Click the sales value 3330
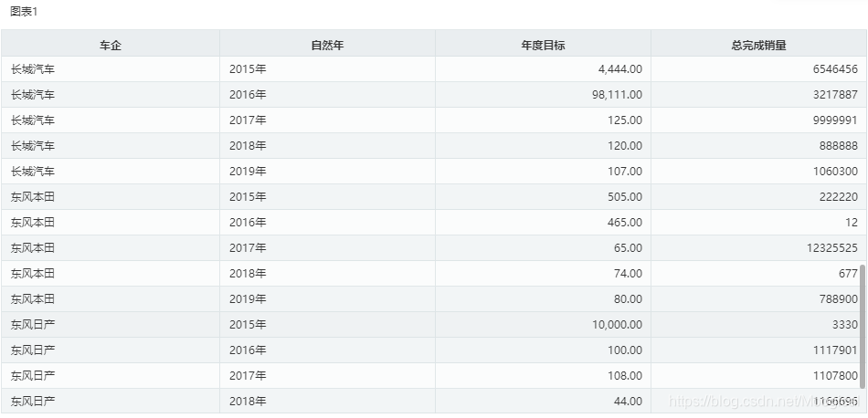The image size is (868, 418). pos(845,325)
